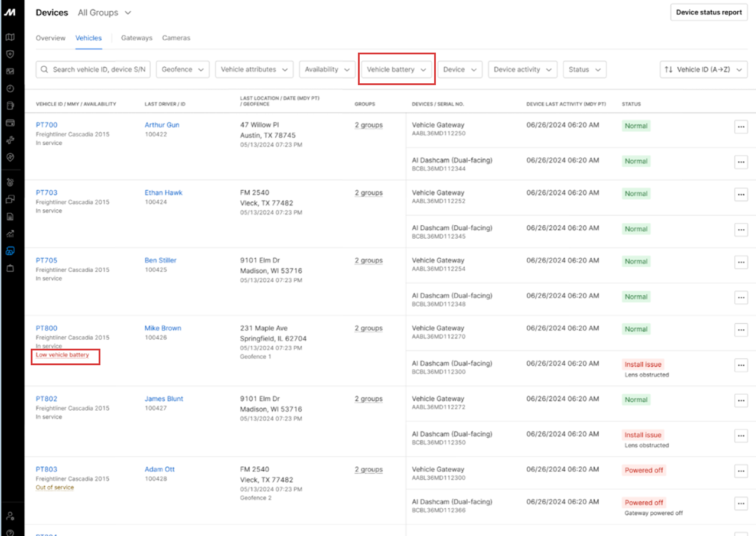Open the chart reports icon in sidebar
This screenshot has width=756, height=536.
pos(10,233)
